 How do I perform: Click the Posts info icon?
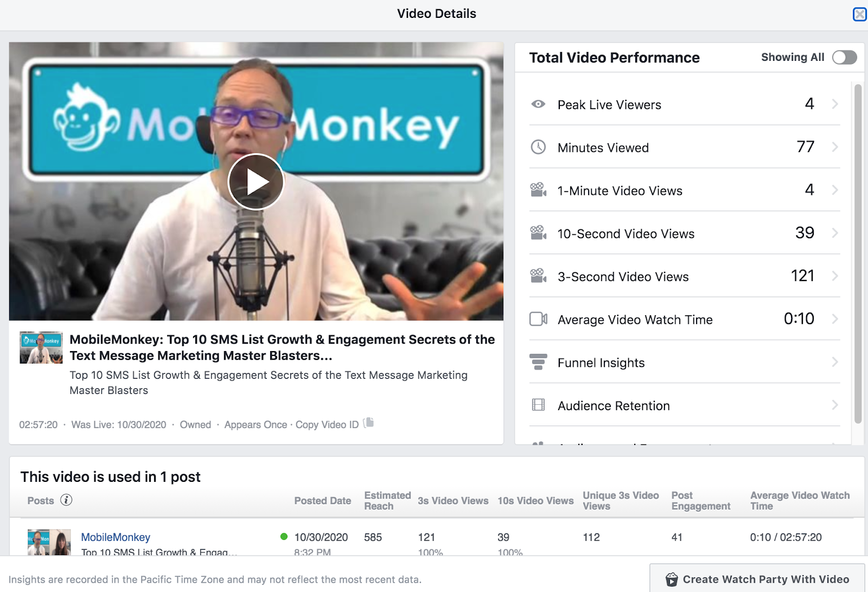tap(66, 500)
